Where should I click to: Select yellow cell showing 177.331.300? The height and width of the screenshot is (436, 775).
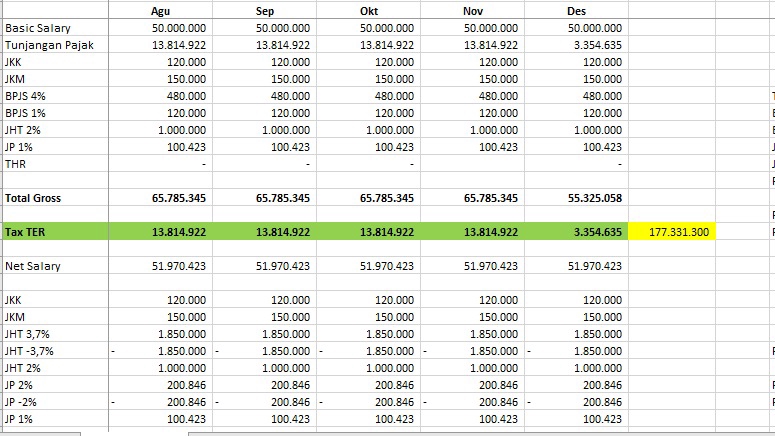pyautogui.click(x=672, y=232)
